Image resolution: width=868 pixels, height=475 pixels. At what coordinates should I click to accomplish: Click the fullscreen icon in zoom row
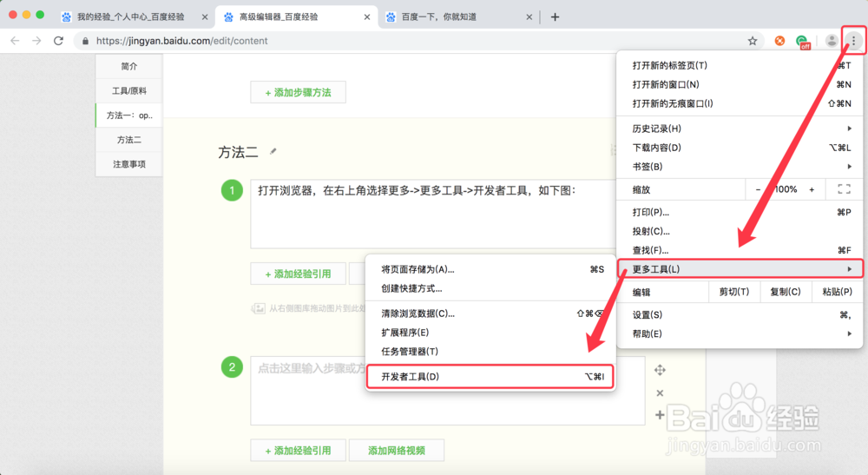pos(845,189)
